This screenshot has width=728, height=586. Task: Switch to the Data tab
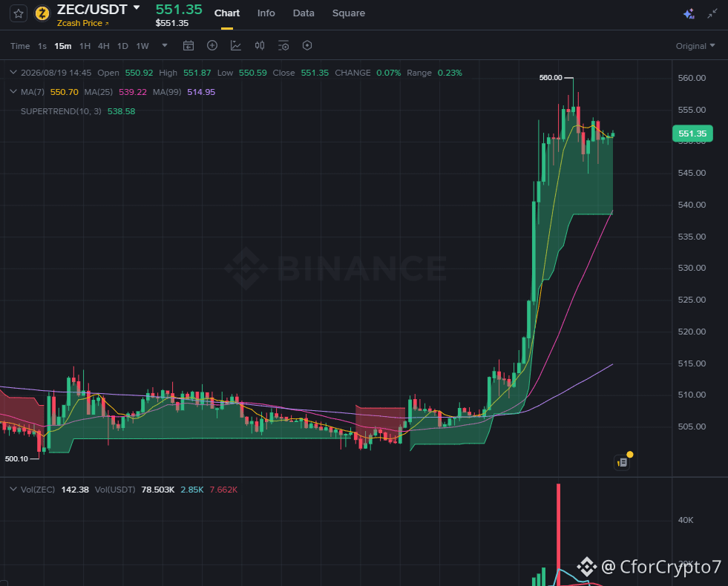304,13
